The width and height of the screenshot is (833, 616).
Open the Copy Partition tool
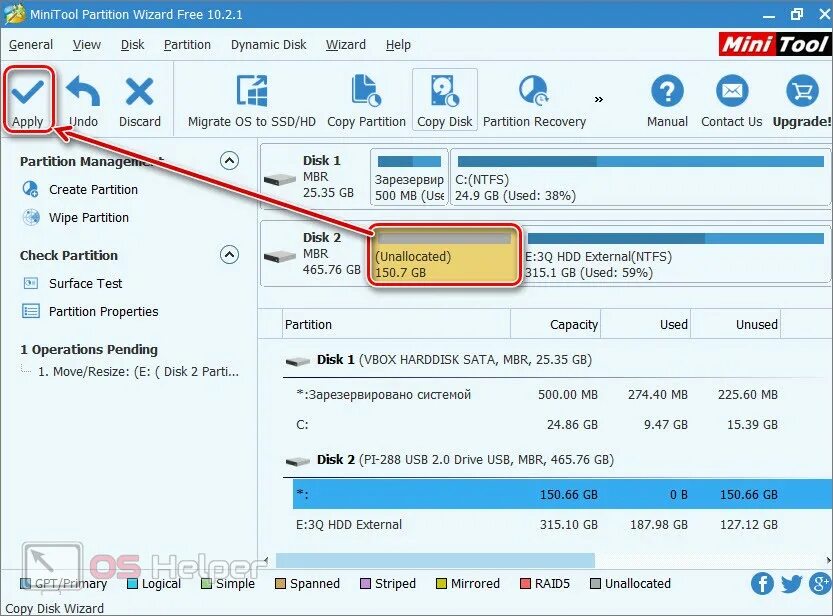pyautogui.click(x=366, y=100)
